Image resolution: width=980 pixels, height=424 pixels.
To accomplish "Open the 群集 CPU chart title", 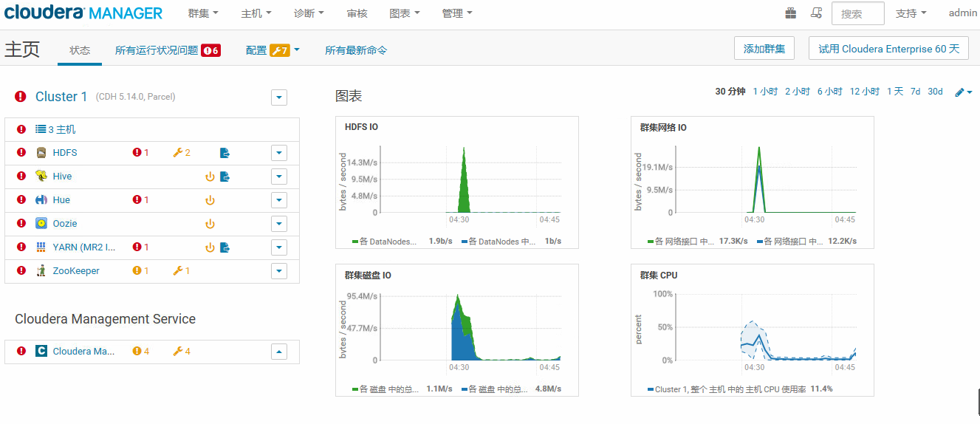I will pos(659,275).
